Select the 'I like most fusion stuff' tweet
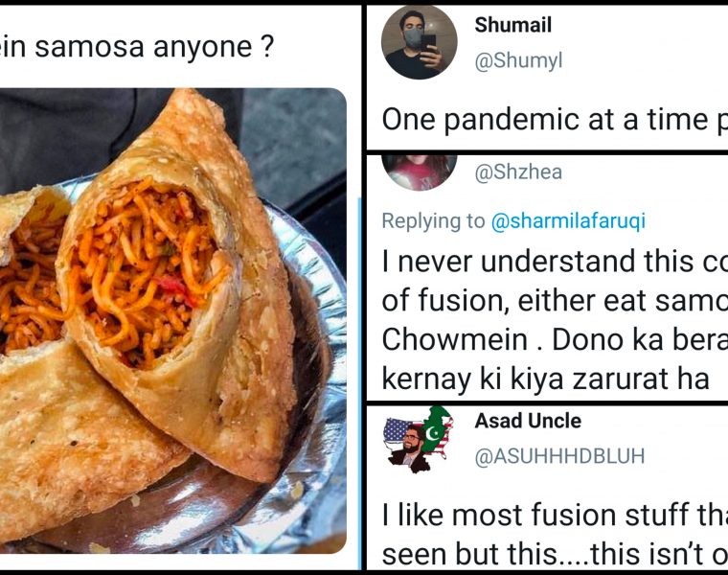This screenshot has width=728, height=575. 555,534
